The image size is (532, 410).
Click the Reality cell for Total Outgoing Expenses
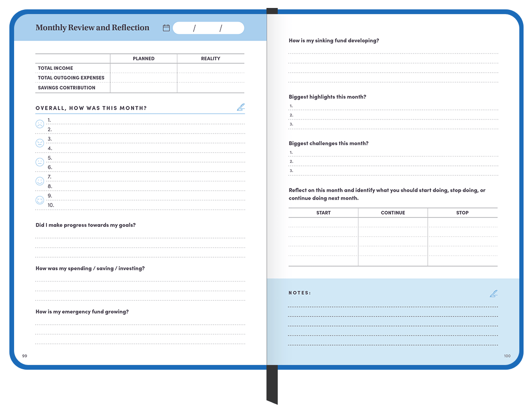(211, 78)
